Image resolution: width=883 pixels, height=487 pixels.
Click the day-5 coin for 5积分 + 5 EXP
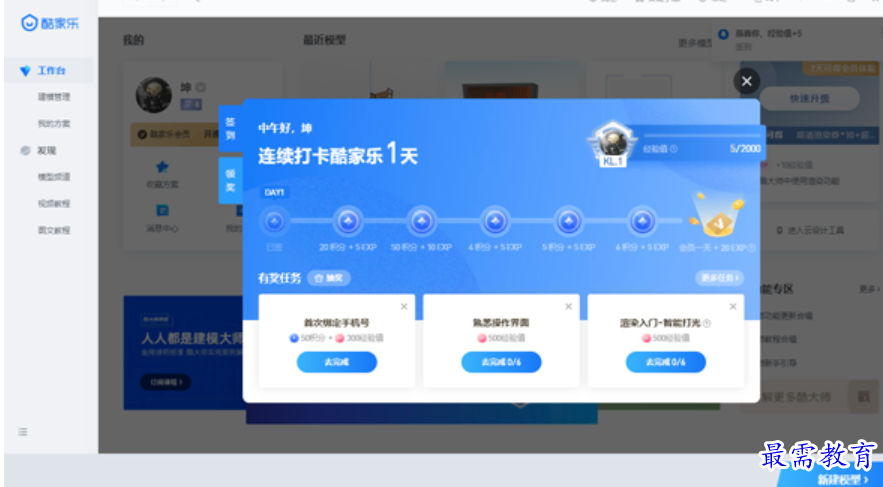pos(569,221)
